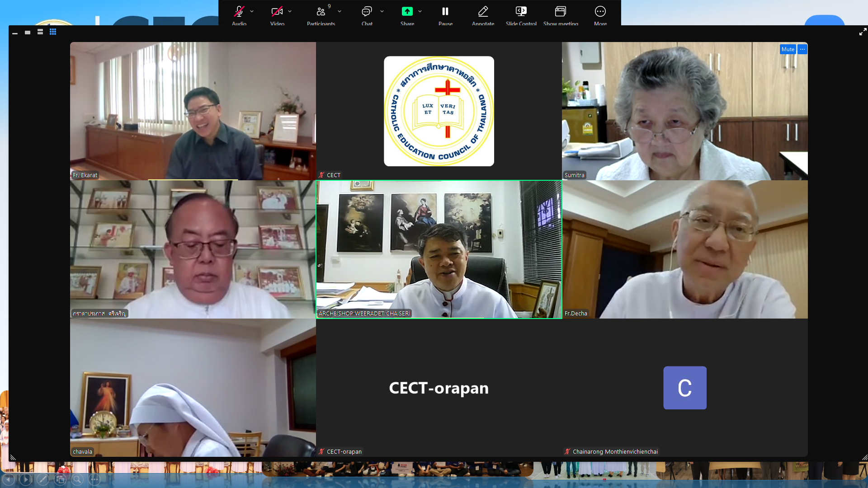Open the slideshow more options ellipsis
The width and height of the screenshot is (868, 488).
[94, 479]
